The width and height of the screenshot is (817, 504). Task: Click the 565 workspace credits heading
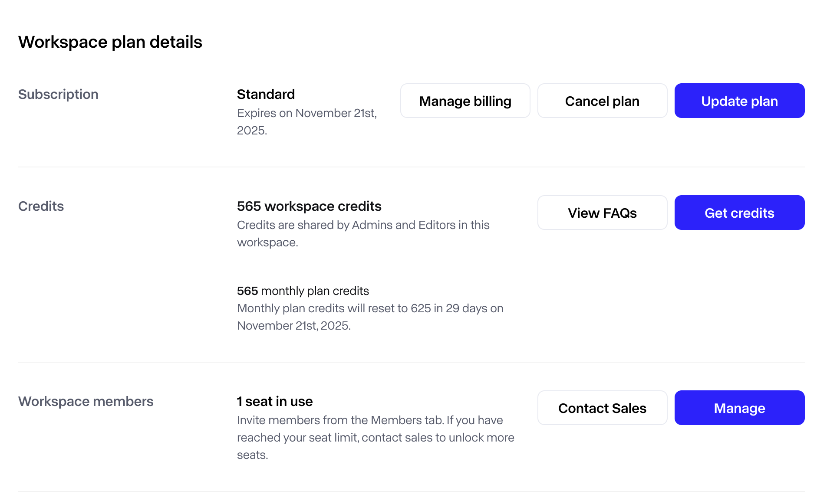(309, 206)
